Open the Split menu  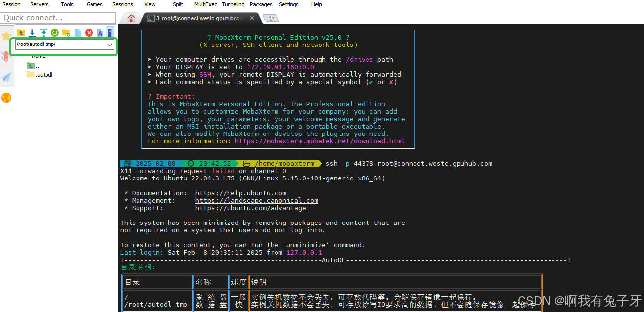pos(178,4)
